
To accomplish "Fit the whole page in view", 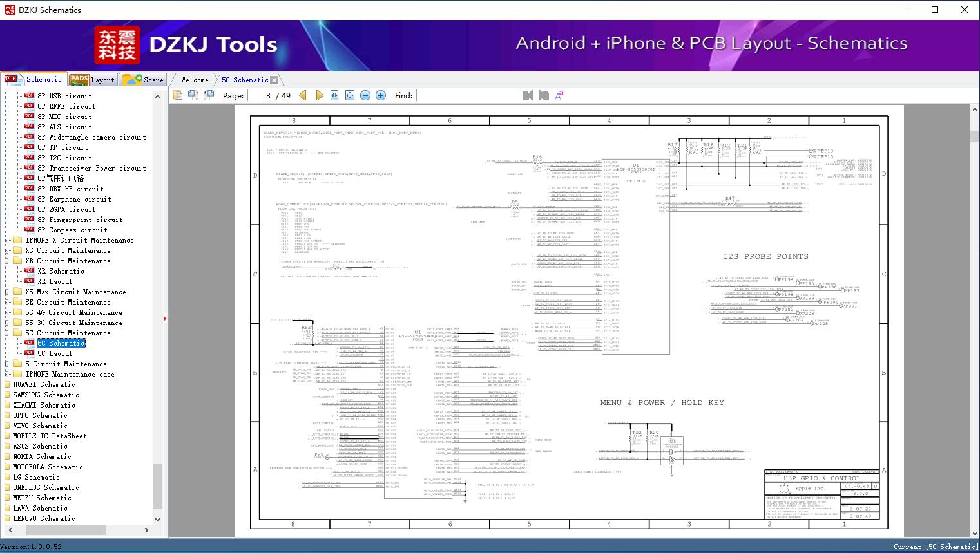I will (x=350, y=95).
